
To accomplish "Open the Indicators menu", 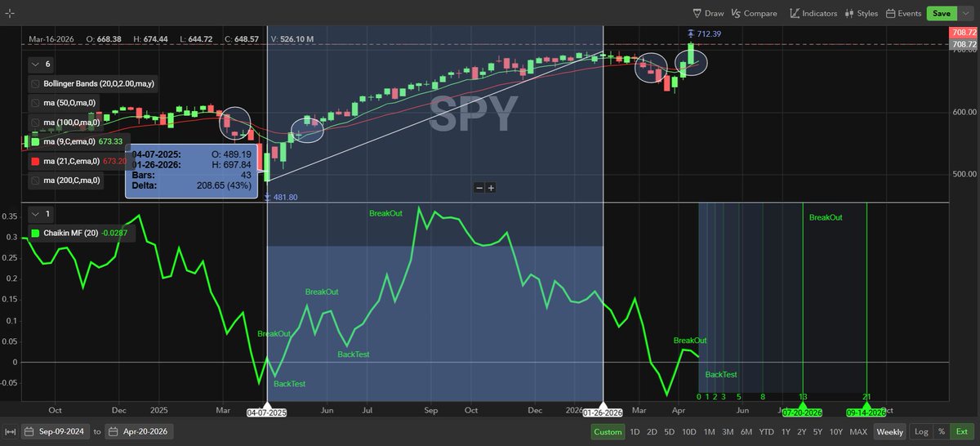I will (813, 13).
